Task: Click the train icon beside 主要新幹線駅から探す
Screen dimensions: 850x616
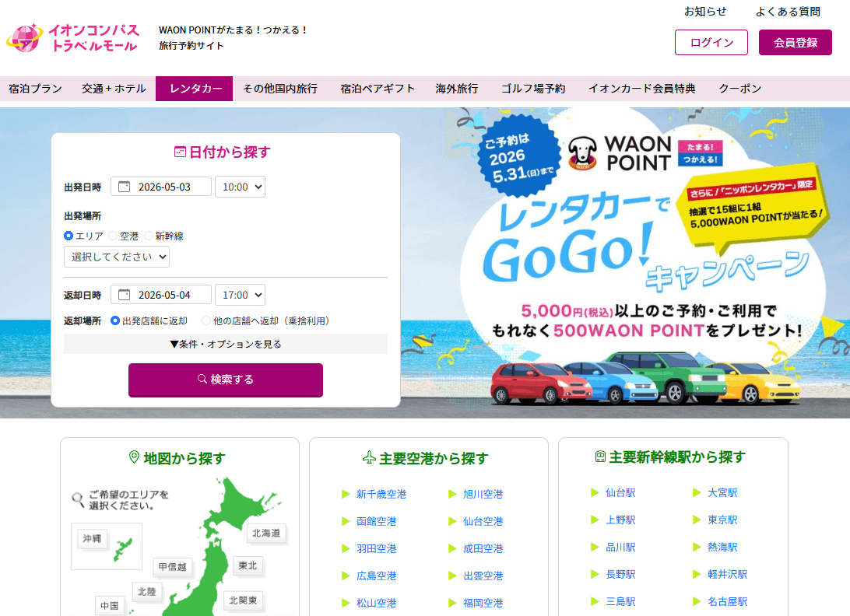Action: pyautogui.click(x=600, y=457)
